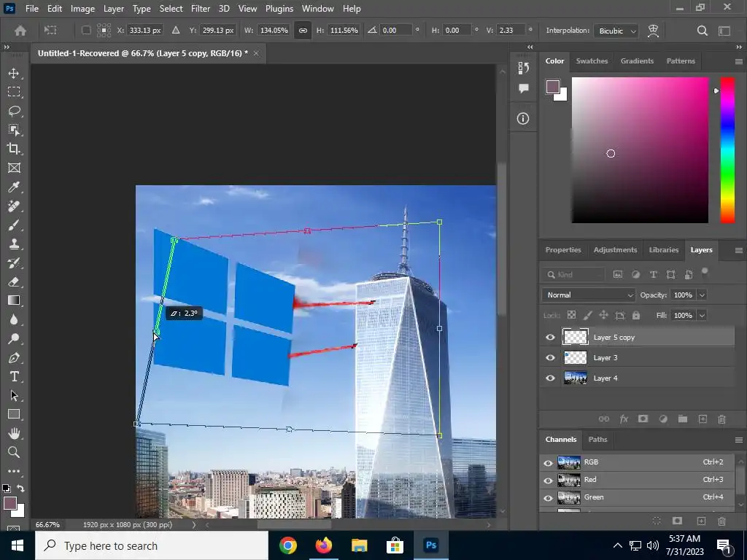Select the Blur tool
747x560 pixels.
14,319
